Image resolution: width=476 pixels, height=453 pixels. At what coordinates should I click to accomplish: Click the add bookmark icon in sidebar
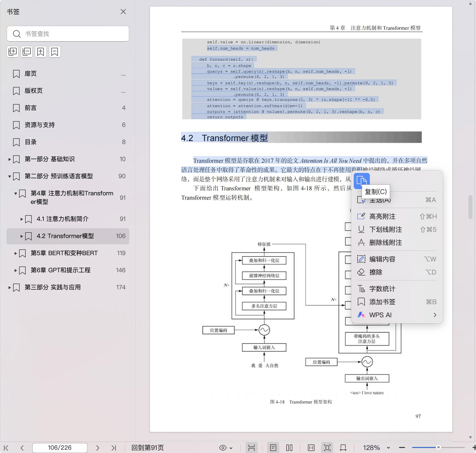(41, 52)
